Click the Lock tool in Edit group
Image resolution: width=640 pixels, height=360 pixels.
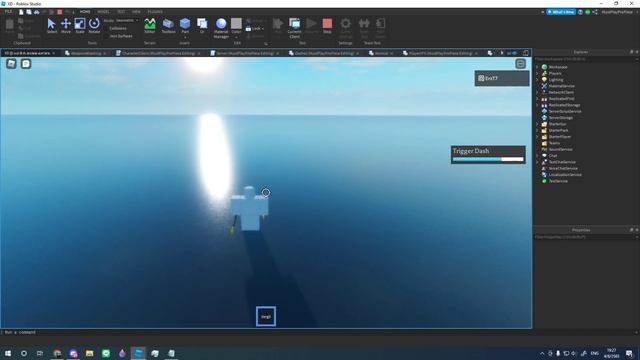pyautogui.click(x=255, y=29)
